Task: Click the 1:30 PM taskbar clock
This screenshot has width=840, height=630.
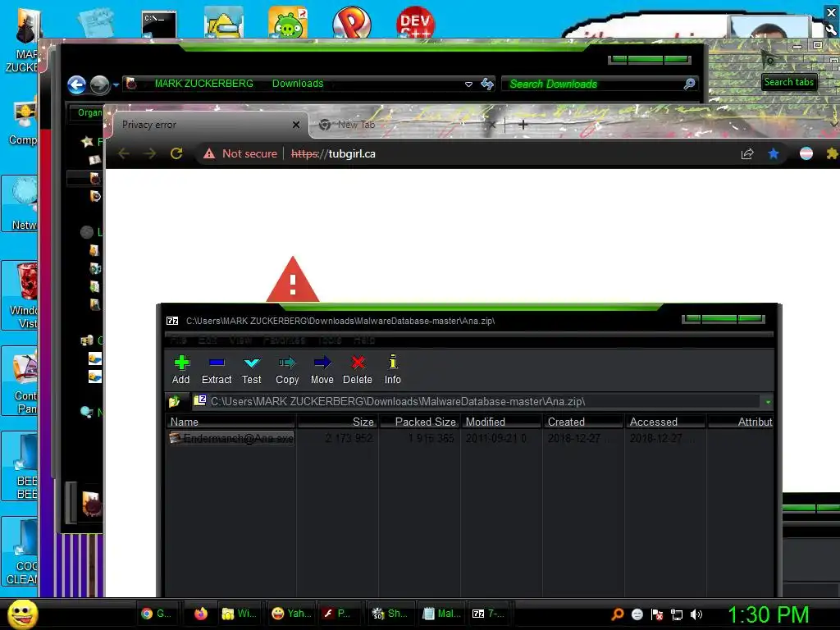Action: click(x=768, y=614)
